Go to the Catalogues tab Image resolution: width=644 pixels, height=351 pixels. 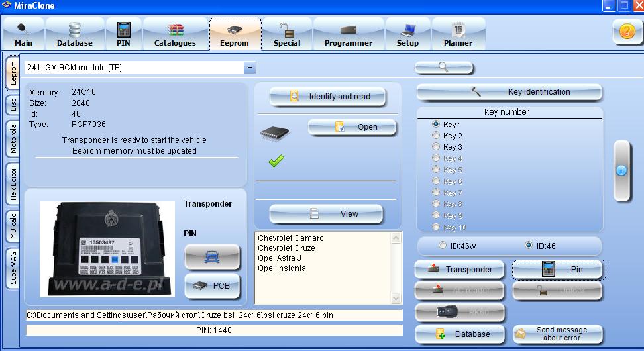point(175,34)
